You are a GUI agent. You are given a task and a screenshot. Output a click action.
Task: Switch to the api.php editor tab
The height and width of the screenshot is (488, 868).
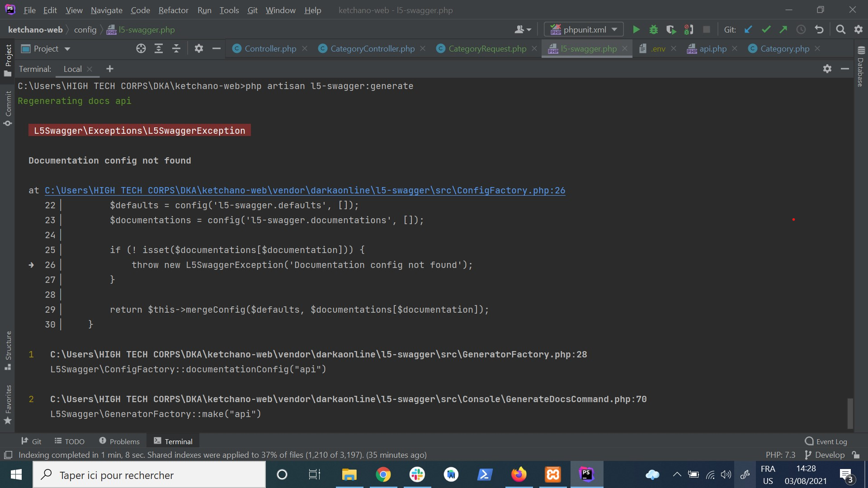click(712, 48)
